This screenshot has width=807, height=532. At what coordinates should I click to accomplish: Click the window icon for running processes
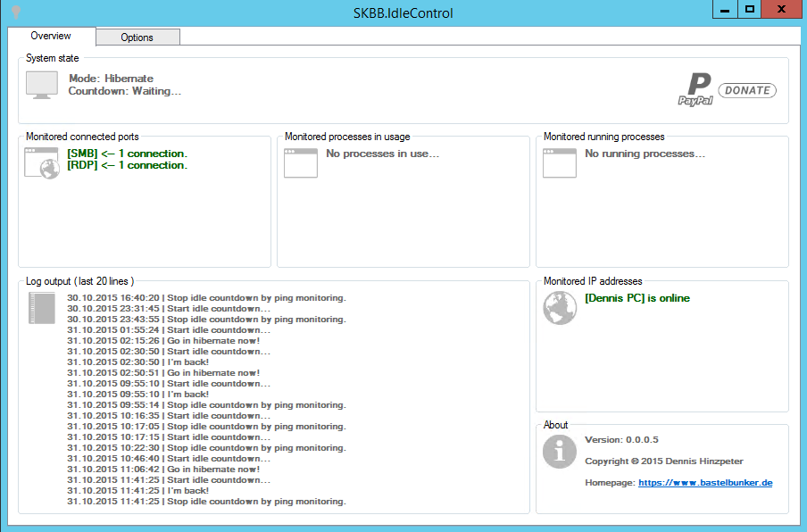tap(560, 163)
